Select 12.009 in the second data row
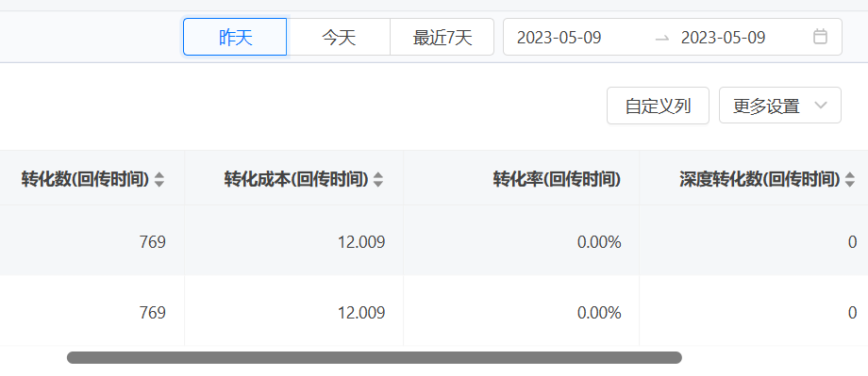The height and width of the screenshot is (376, 868). [361, 313]
